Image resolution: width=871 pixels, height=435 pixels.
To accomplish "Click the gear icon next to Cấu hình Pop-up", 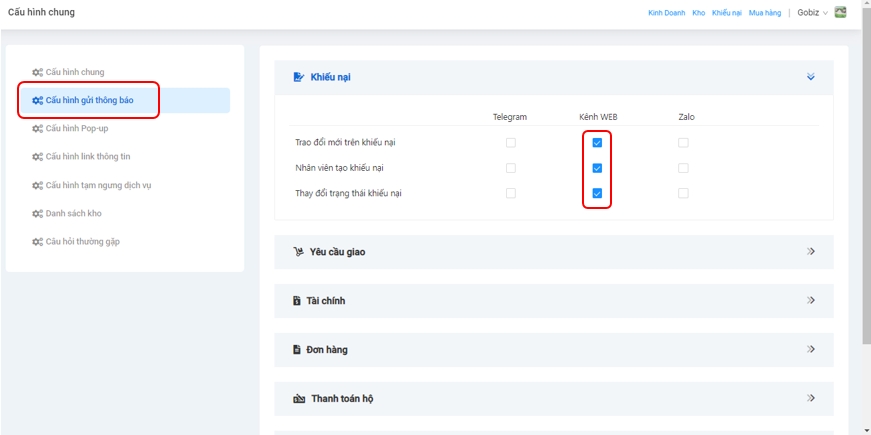I will click(x=37, y=129).
